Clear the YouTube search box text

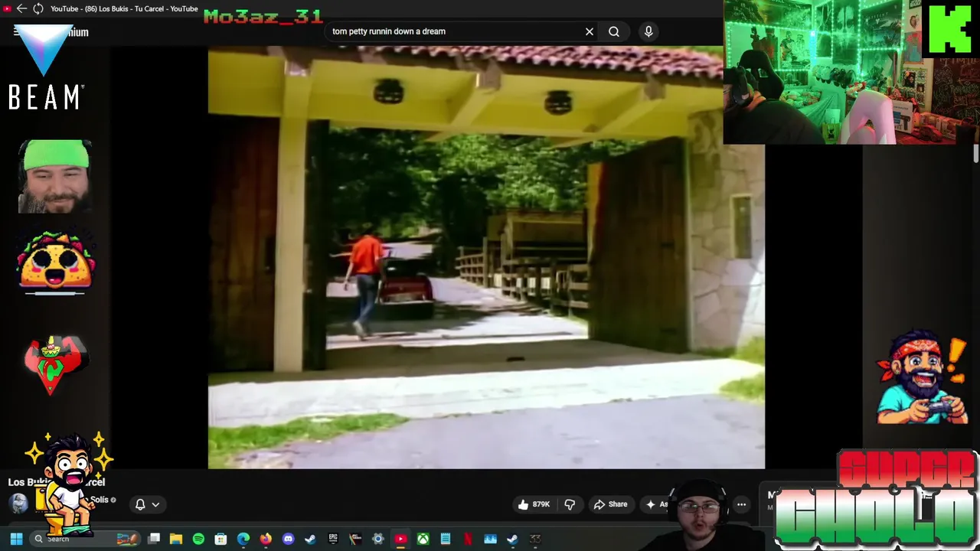point(590,31)
